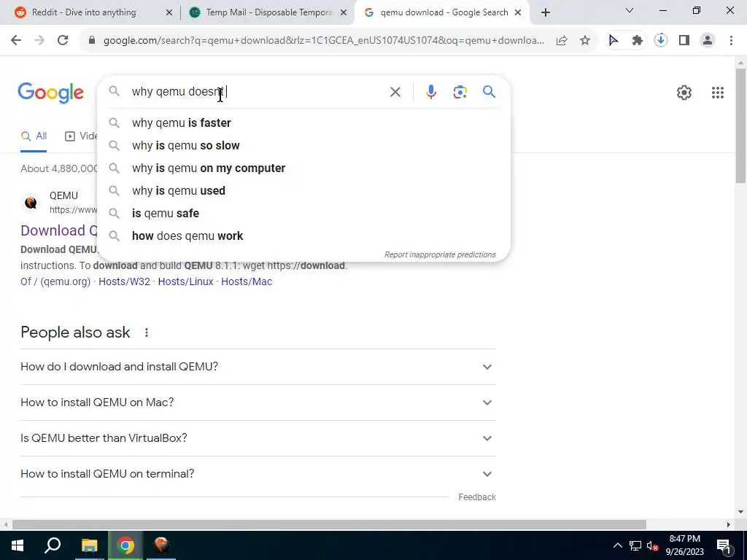Submit the query via blue magnifier icon
The height and width of the screenshot is (560, 747).
[x=489, y=91]
